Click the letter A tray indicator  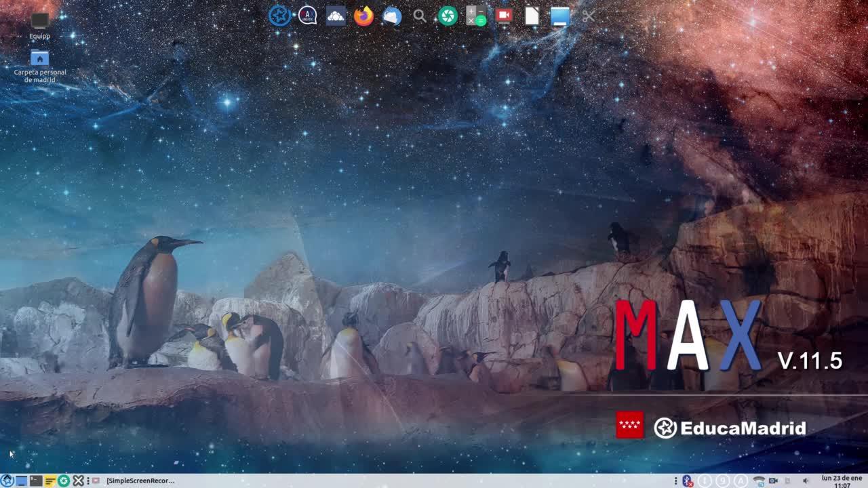[x=741, y=481]
